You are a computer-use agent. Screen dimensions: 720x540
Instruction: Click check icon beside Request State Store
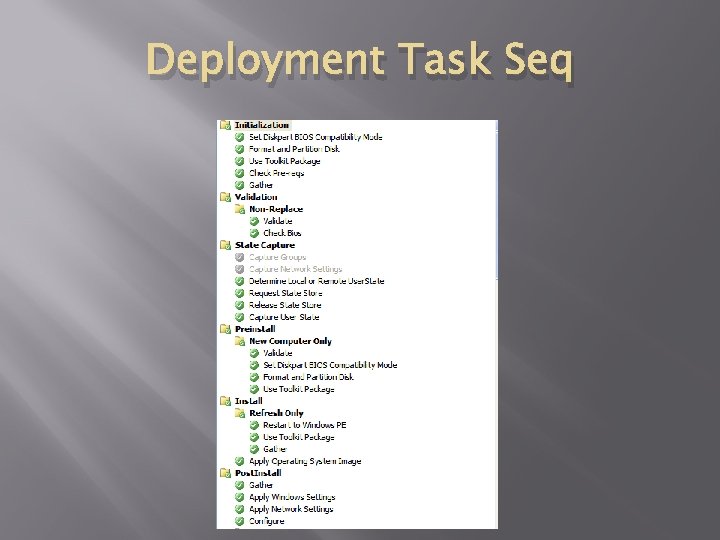[x=239, y=293]
